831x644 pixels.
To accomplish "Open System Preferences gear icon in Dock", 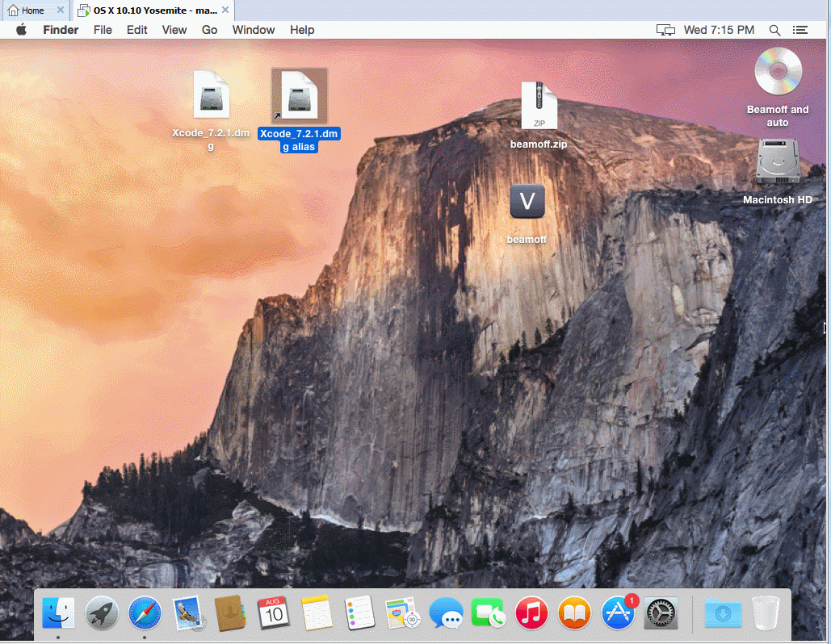I will point(661,613).
